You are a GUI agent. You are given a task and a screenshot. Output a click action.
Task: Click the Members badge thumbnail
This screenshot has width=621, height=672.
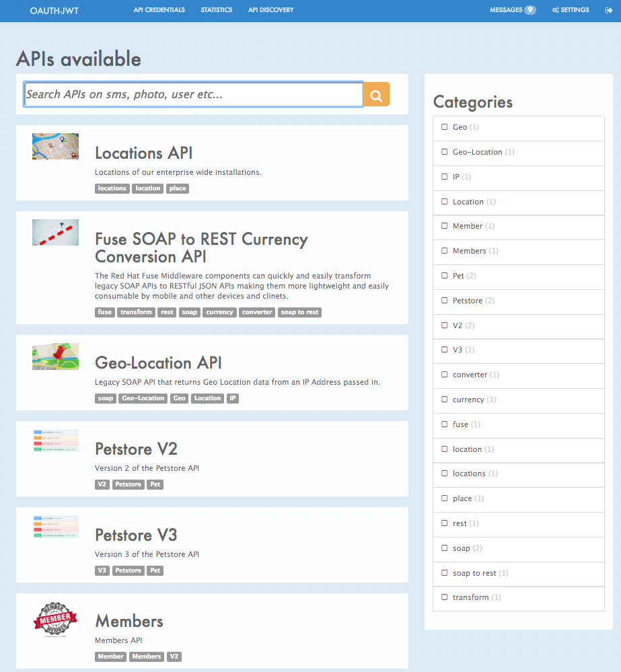[55, 620]
